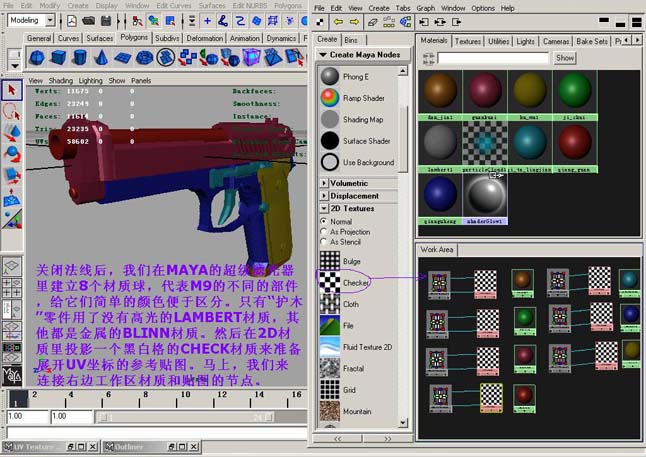The width and height of the screenshot is (646, 457).
Task: Click Hypershade next graph yellow arrow
Action: (354, 22)
